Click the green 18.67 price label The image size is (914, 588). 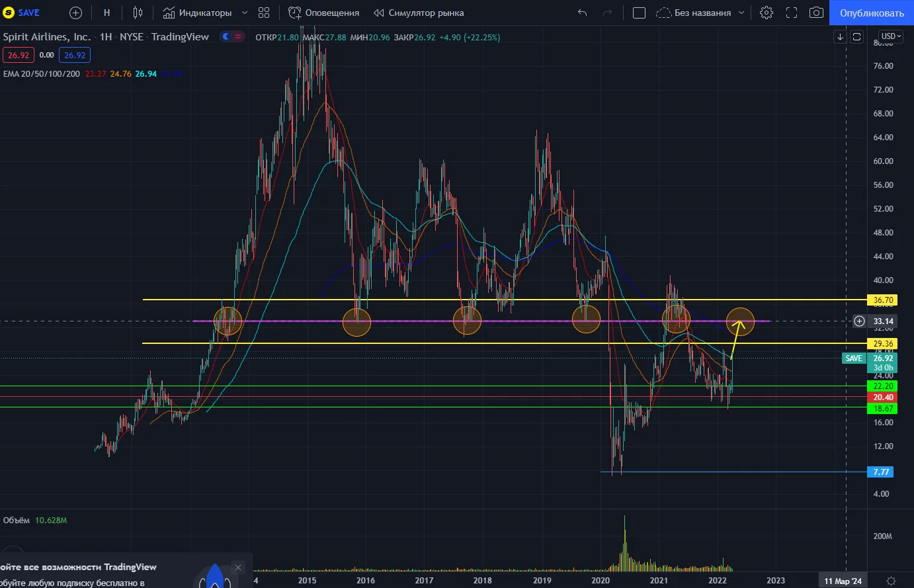click(x=884, y=409)
